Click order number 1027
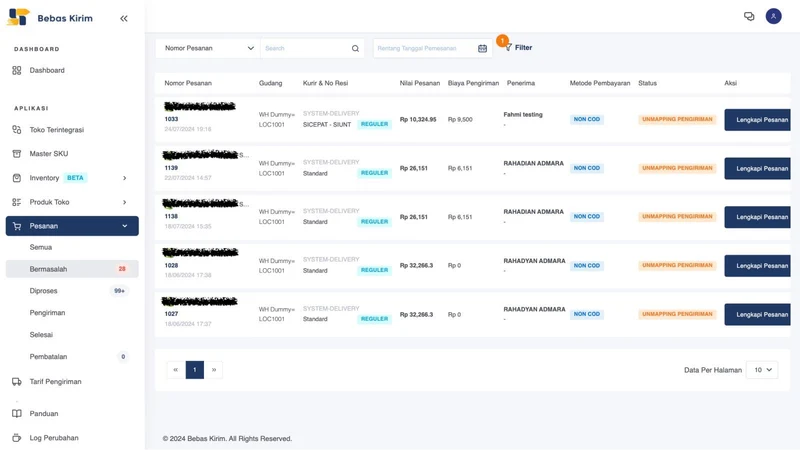The height and width of the screenshot is (450, 800). 171,314
